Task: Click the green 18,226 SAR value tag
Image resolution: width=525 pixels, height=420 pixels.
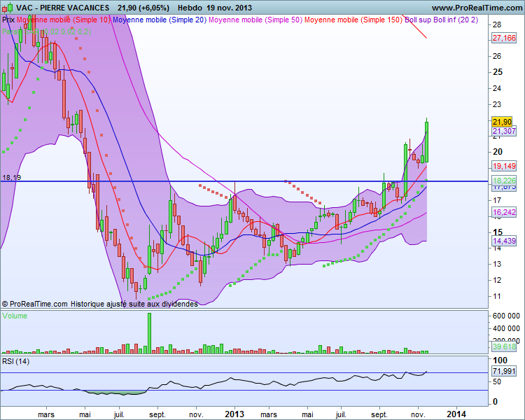Action: (504, 181)
